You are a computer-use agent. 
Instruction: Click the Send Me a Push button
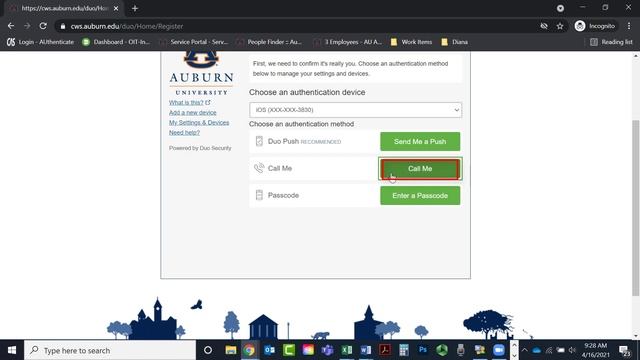click(x=420, y=142)
